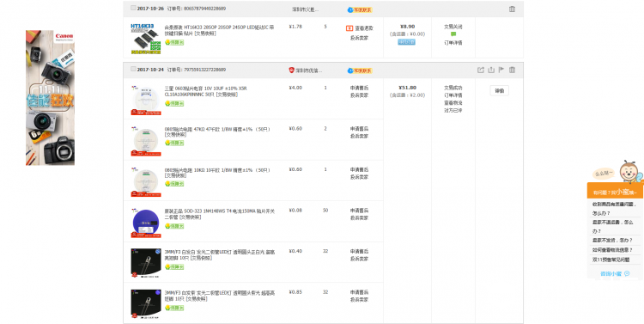Click the bee mascot on the help widget
The width and height of the screenshot is (644, 324).
pyautogui.click(x=629, y=171)
